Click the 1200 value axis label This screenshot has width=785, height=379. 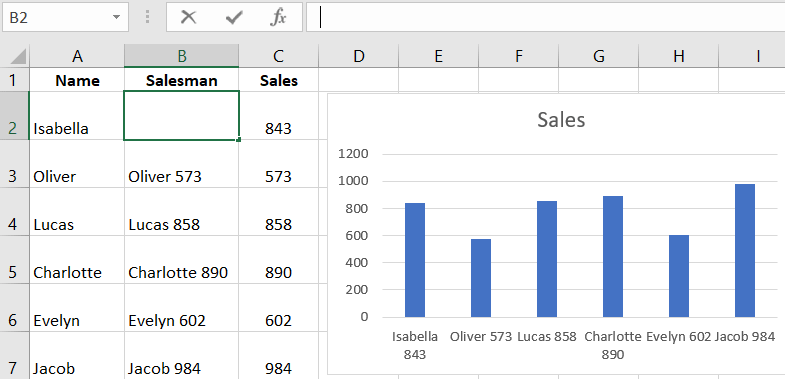[353, 154]
